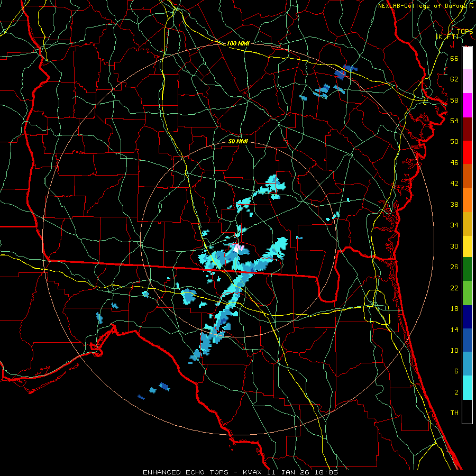Click the '100 NMI' range ring label
This screenshot has height=476, width=476.
coord(238,43)
